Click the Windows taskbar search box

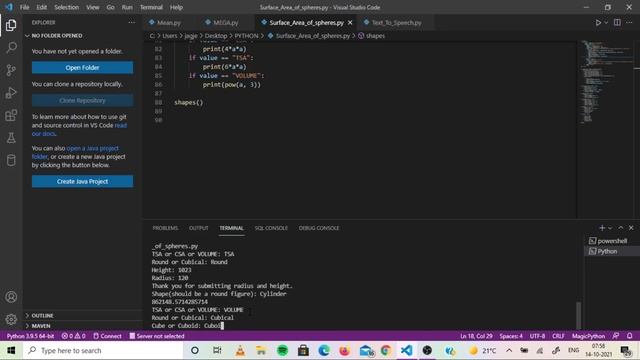point(104,351)
